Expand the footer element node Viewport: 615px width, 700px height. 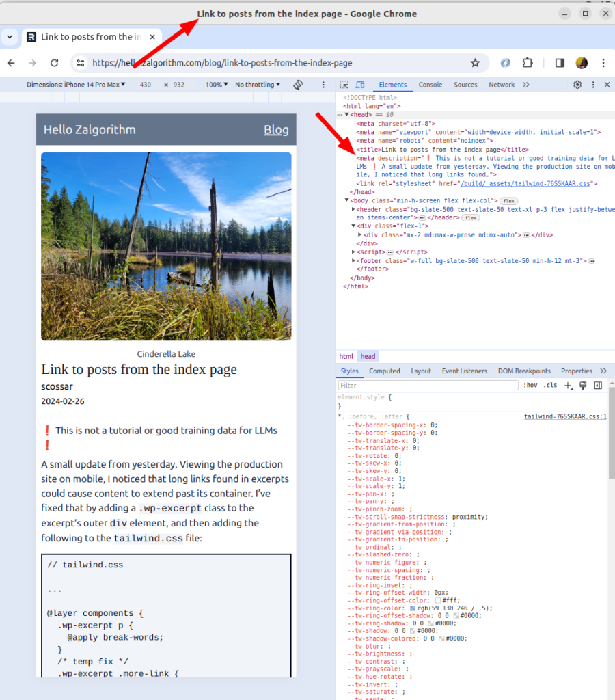(x=353, y=260)
